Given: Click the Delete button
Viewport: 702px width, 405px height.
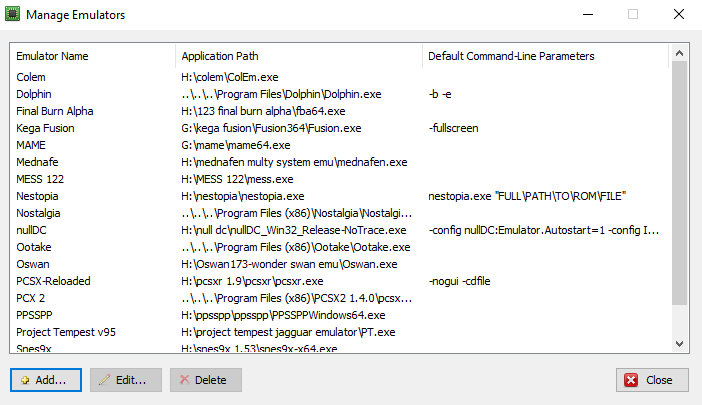Looking at the screenshot, I should [205, 380].
